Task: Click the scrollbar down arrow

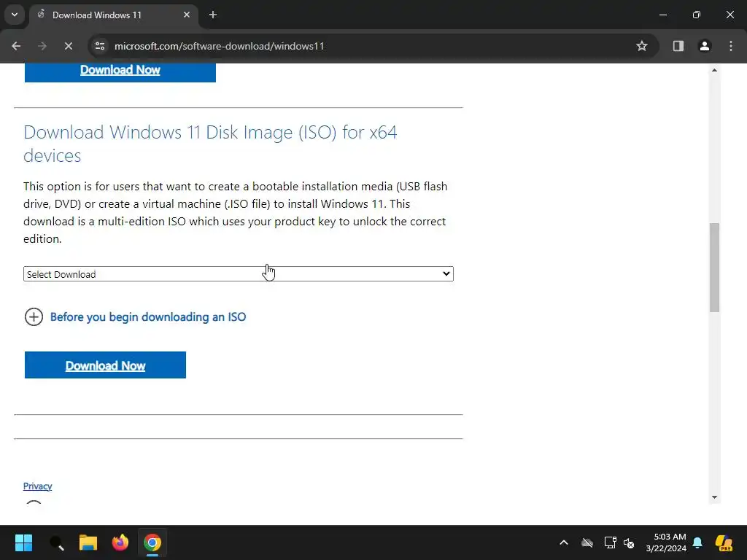Action: [714, 497]
